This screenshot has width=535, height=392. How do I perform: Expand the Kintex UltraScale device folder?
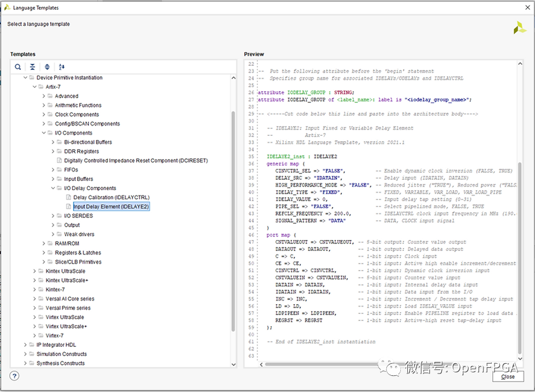[34, 271]
